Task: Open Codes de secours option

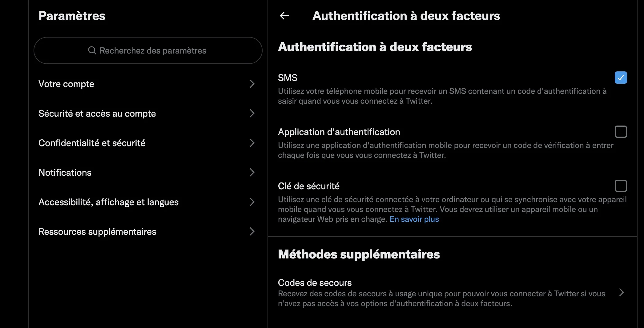Action: [x=315, y=283]
